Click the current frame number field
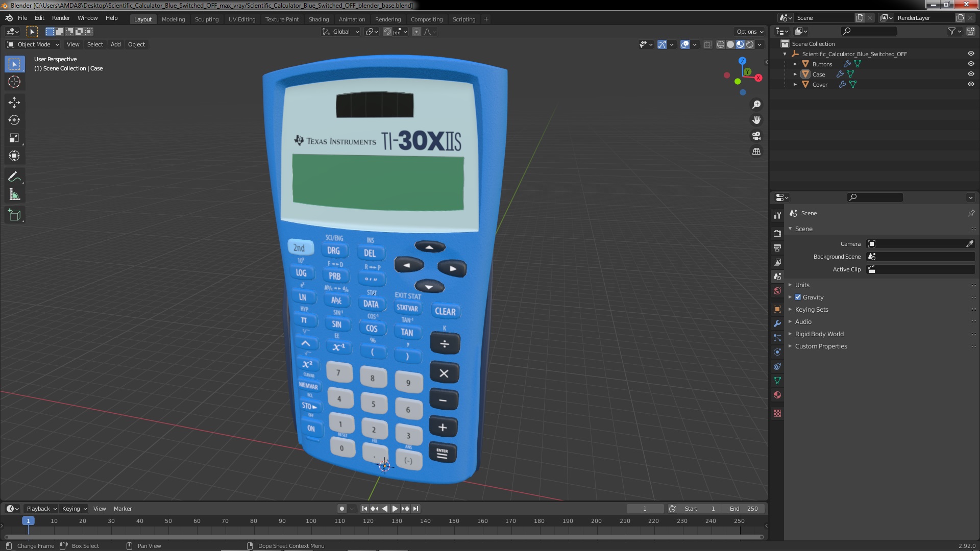 click(x=645, y=509)
